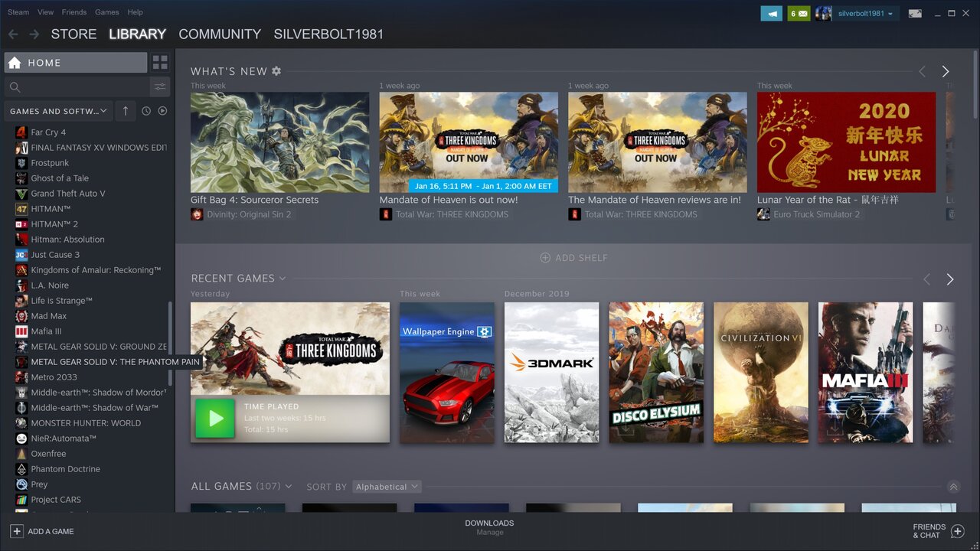Show previous recent games arrow

(x=926, y=279)
